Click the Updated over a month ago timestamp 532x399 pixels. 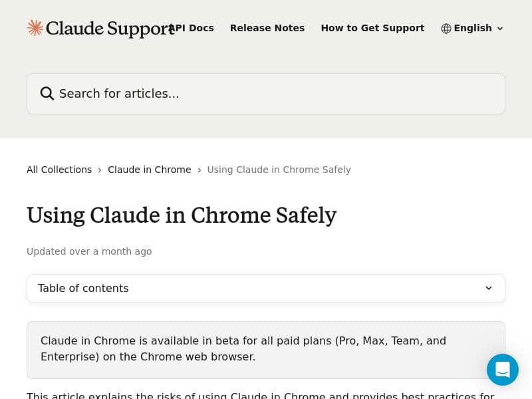(89, 251)
